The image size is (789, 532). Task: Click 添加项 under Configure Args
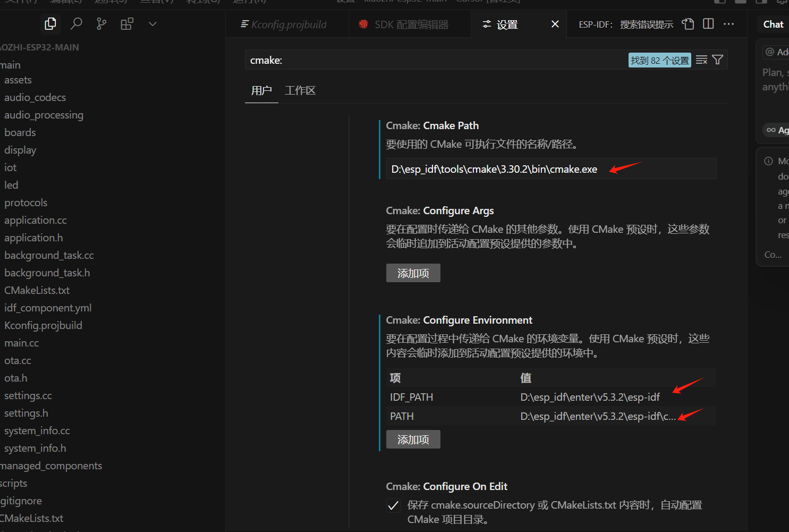413,273
